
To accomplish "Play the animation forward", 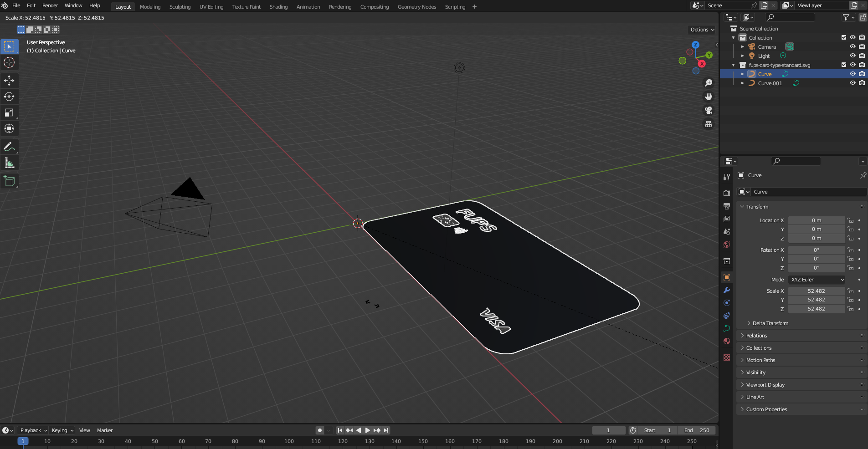I will pos(368,430).
